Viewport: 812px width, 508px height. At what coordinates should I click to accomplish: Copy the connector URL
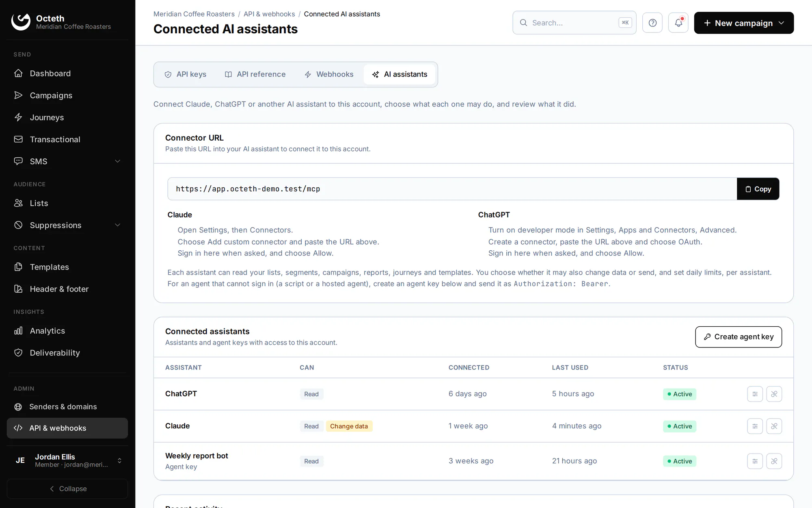point(758,189)
